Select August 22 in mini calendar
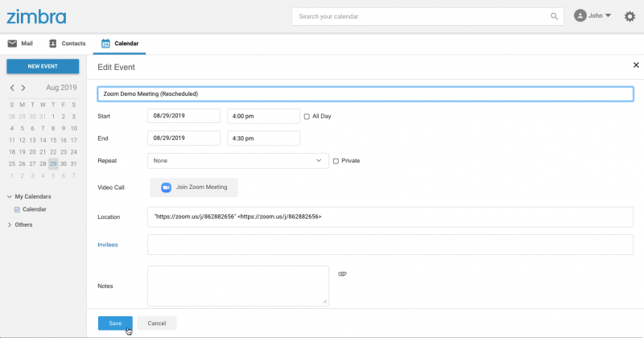The image size is (644, 338). (53, 152)
